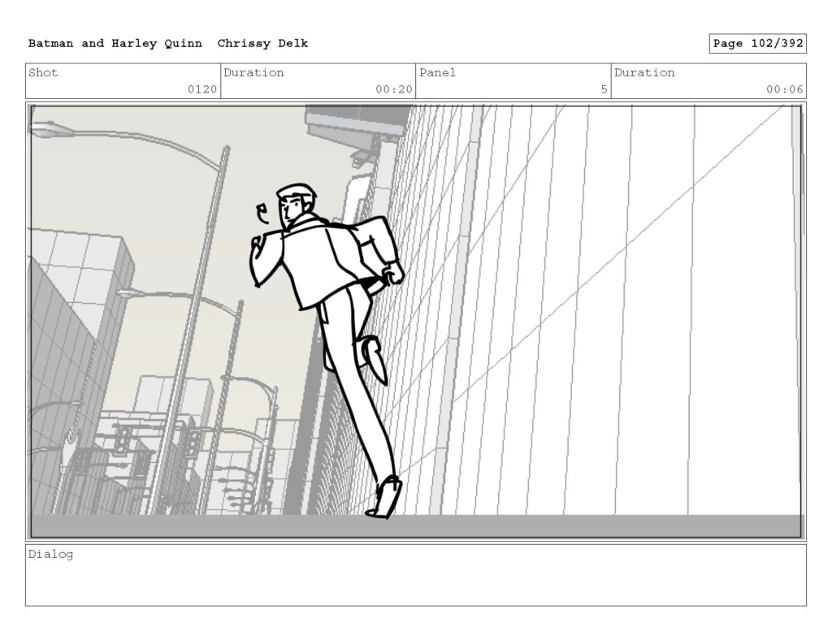The width and height of the screenshot is (832, 644).
Task: Click the page number box 'Page 102/392'
Action: [757, 44]
